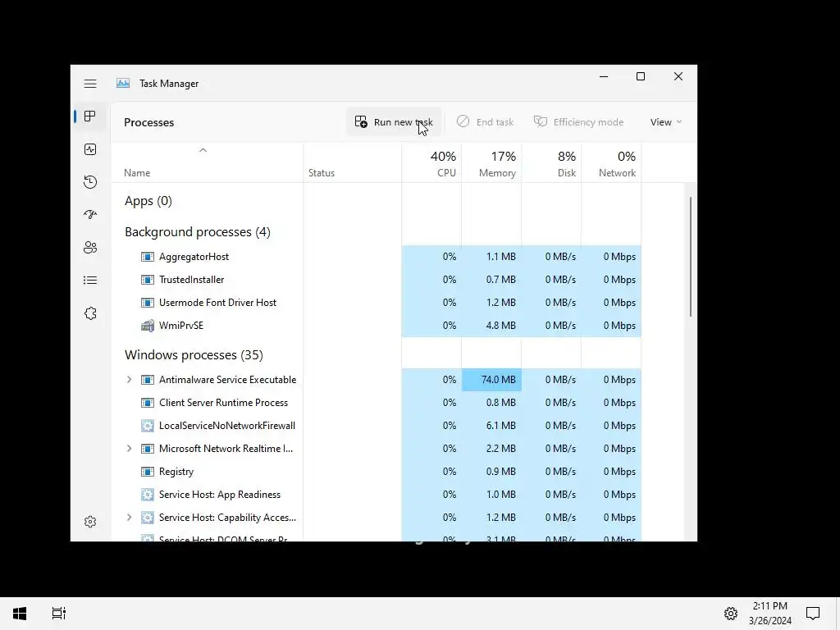This screenshot has width=840, height=630.
Task: Sort by the CPU column header
Action: point(431,163)
